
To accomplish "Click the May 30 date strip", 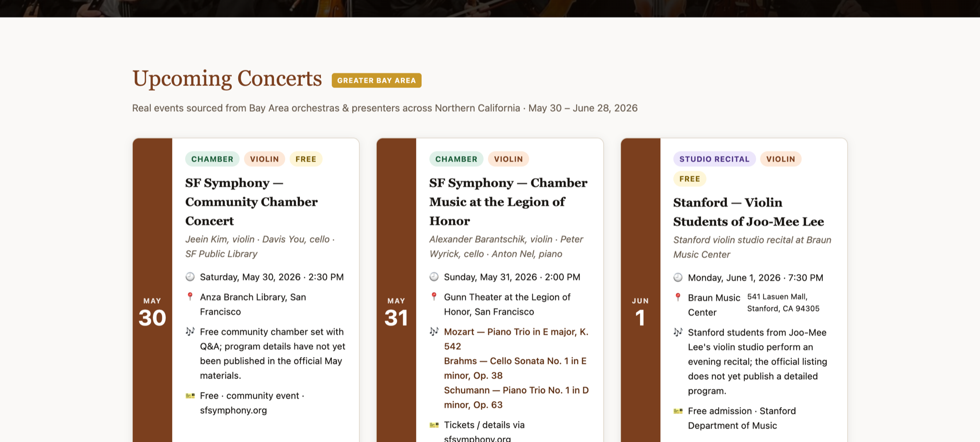I will click(152, 290).
